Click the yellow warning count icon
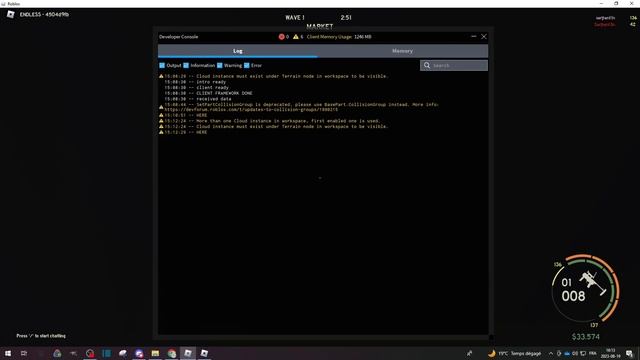 tap(296, 37)
